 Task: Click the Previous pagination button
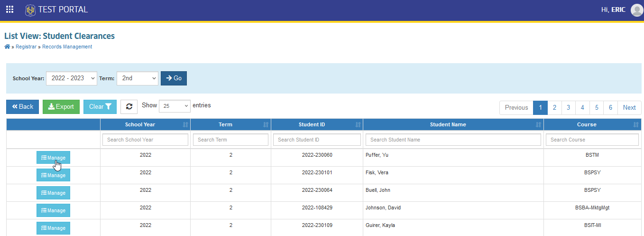[516, 108]
